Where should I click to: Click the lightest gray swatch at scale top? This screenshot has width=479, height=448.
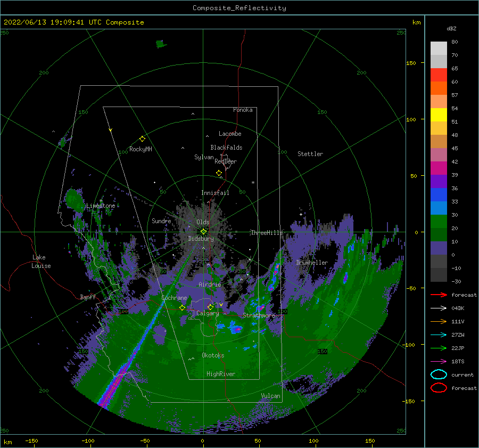click(439, 48)
